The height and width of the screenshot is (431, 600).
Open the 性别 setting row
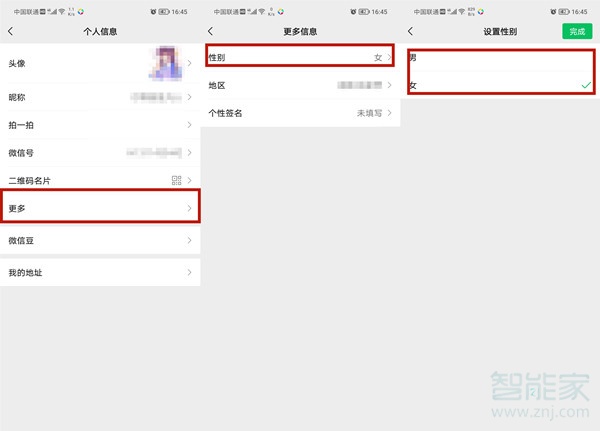300,57
